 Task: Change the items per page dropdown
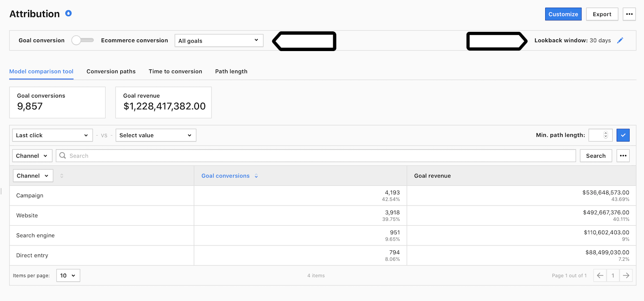click(68, 275)
